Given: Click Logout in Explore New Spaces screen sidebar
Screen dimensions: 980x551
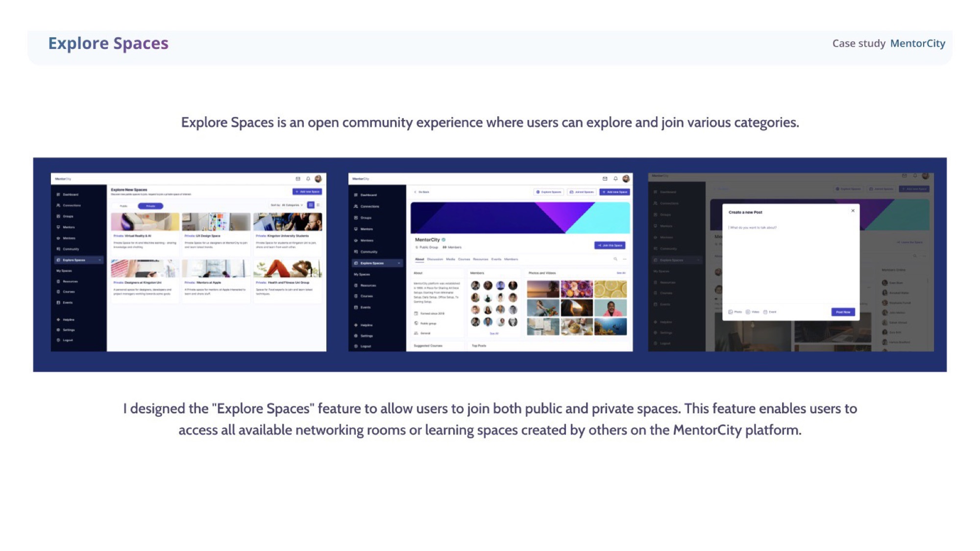Looking at the screenshot, I should (65, 340).
